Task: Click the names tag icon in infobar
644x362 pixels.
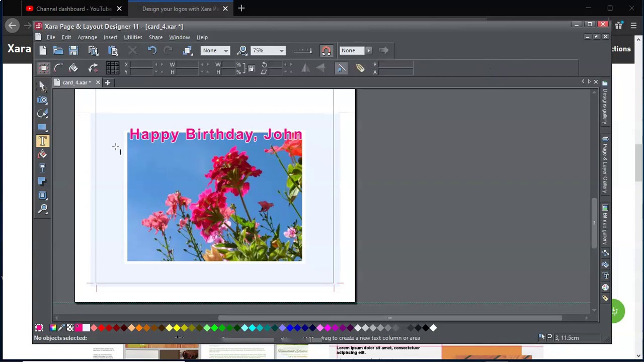Action: click(360, 68)
